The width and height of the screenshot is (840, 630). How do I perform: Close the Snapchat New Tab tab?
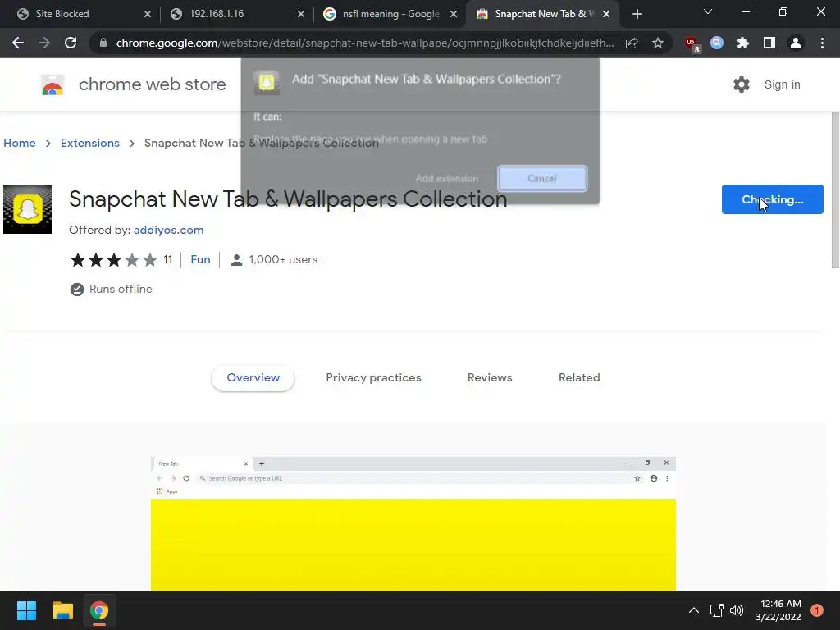(606, 15)
